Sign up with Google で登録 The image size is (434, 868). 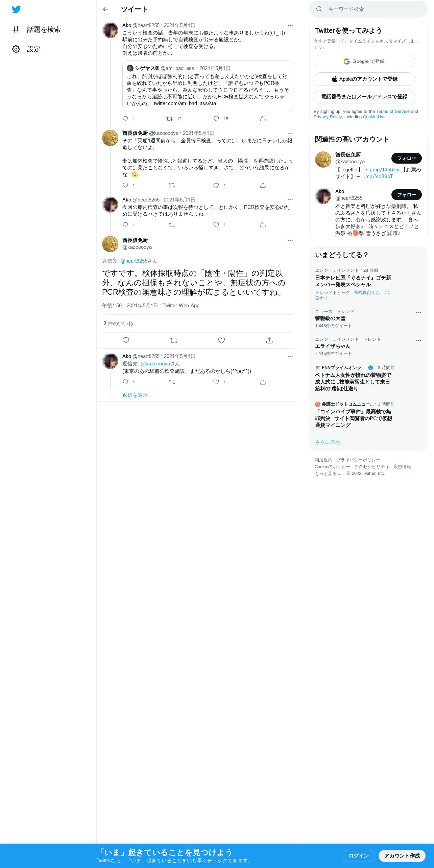click(x=364, y=62)
